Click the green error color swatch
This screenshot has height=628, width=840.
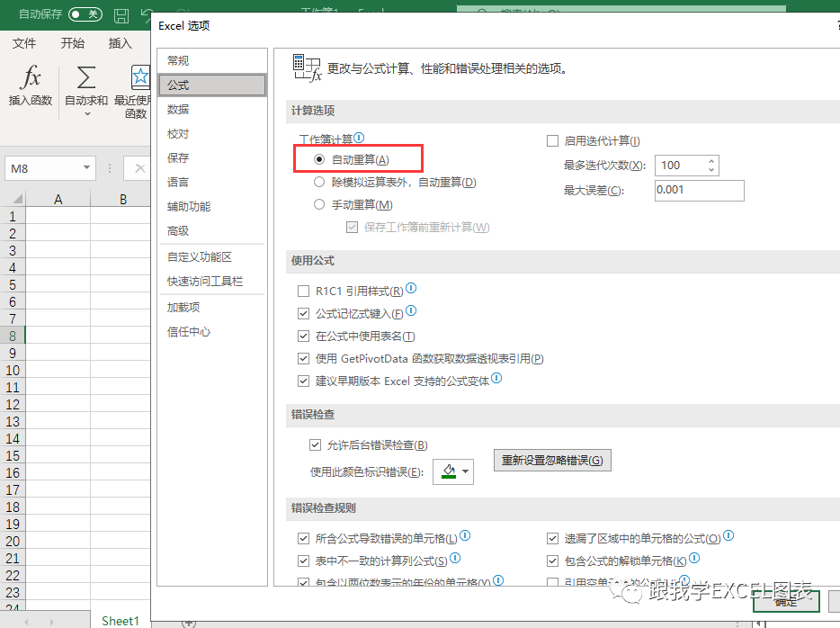point(449,471)
